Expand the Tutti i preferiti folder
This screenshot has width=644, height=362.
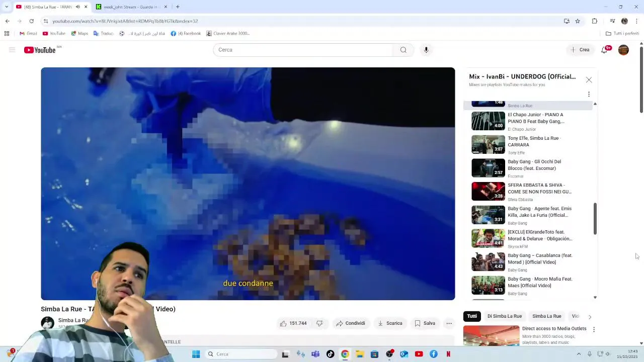pos(622,34)
